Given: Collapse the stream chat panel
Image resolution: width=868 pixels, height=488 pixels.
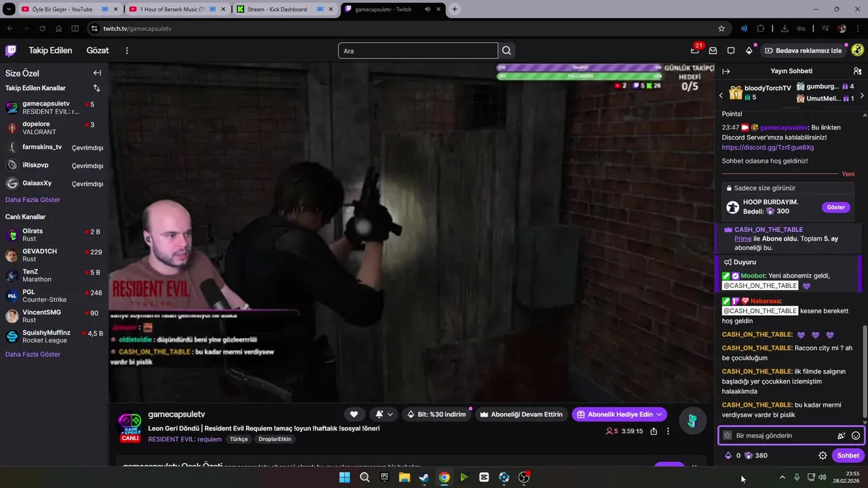Looking at the screenshot, I should [x=726, y=71].
